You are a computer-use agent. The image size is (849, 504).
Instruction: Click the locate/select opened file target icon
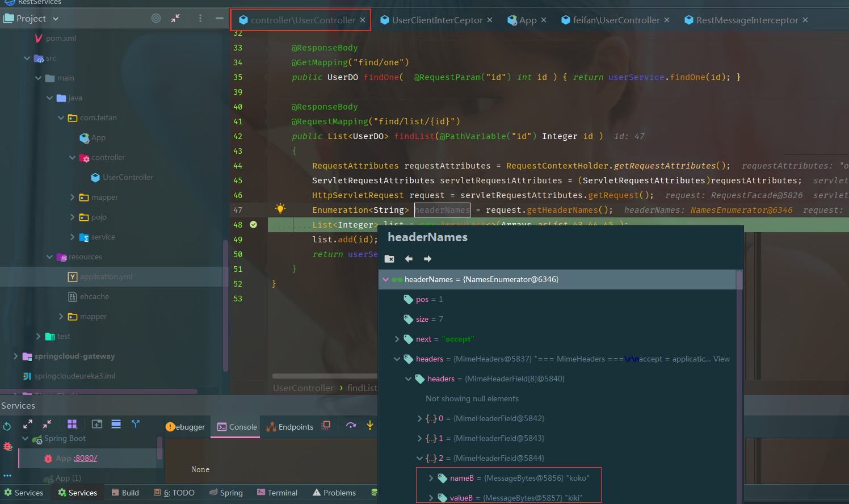156,18
